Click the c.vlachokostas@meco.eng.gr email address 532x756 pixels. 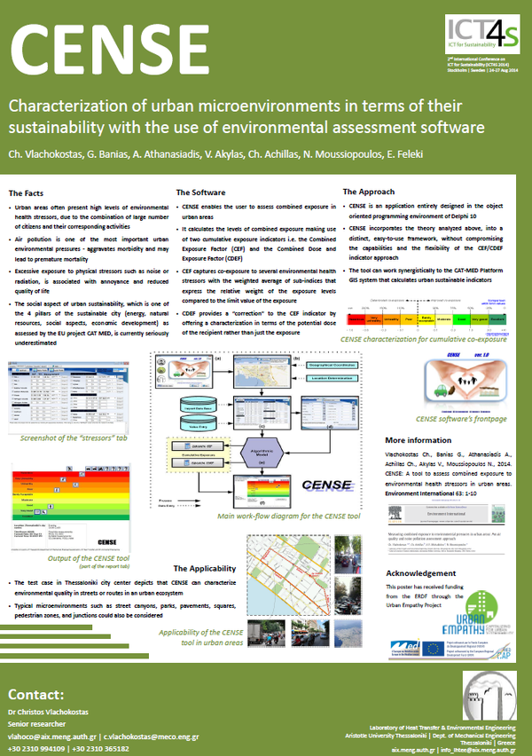click(152, 736)
